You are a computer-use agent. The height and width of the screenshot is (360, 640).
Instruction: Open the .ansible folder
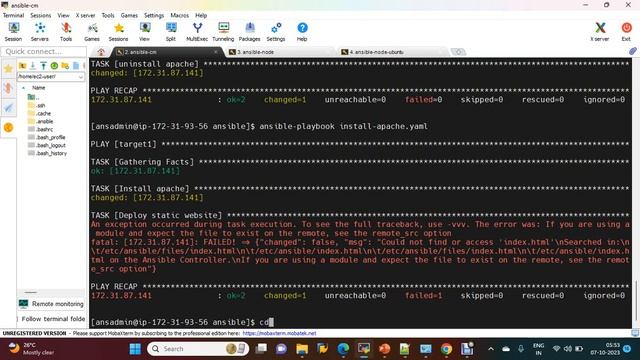(x=40, y=121)
